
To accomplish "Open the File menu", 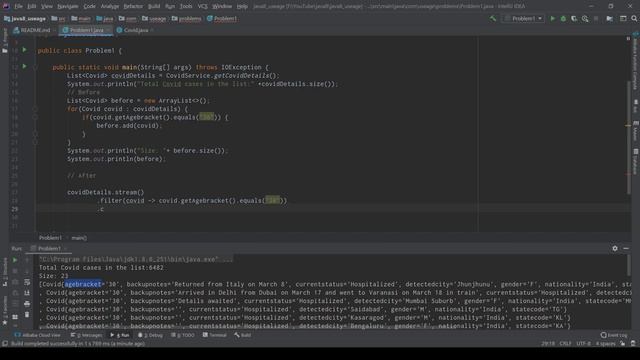I will [x=18, y=6].
